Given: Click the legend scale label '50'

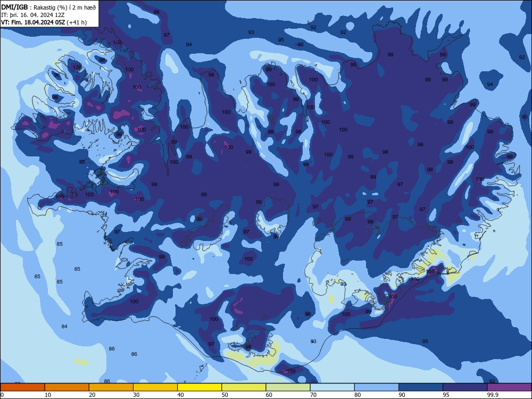Looking at the screenshot, I should (x=225, y=395).
